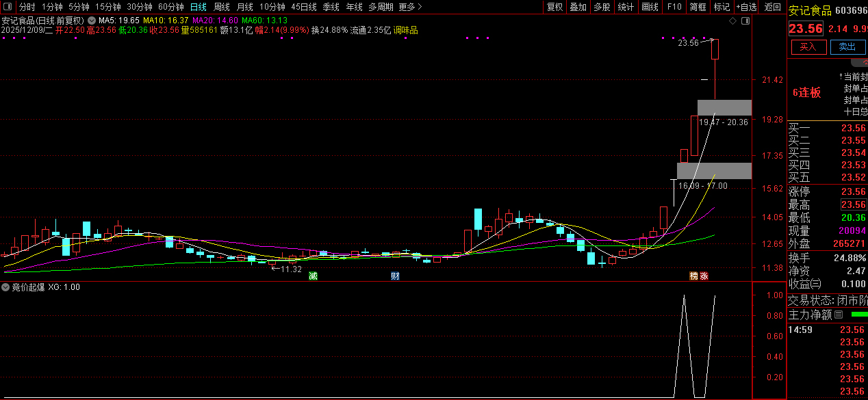Click the 涨 marker below latest candles
This screenshot has height=400, width=868.
[x=704, y=276]
